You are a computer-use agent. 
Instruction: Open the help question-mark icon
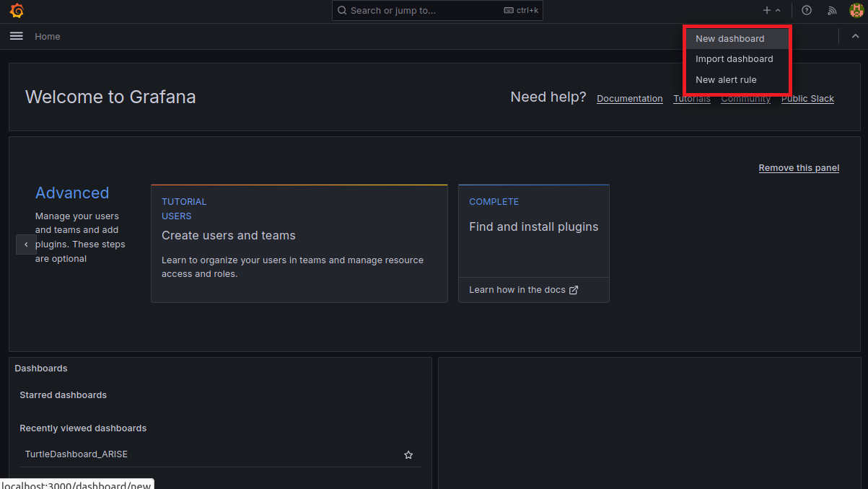click(x=807, y=10)
